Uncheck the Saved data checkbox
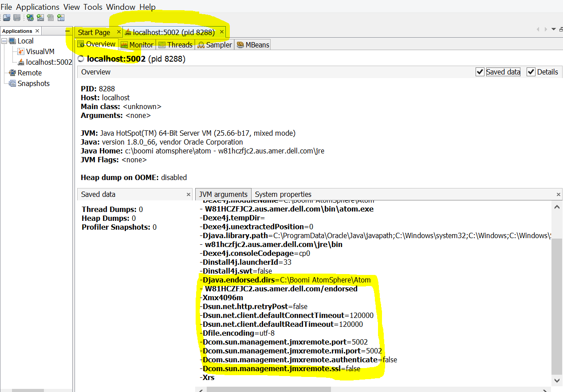Image resolution: width=563 pixels, height=392 pixels. (x=480, y=71)
